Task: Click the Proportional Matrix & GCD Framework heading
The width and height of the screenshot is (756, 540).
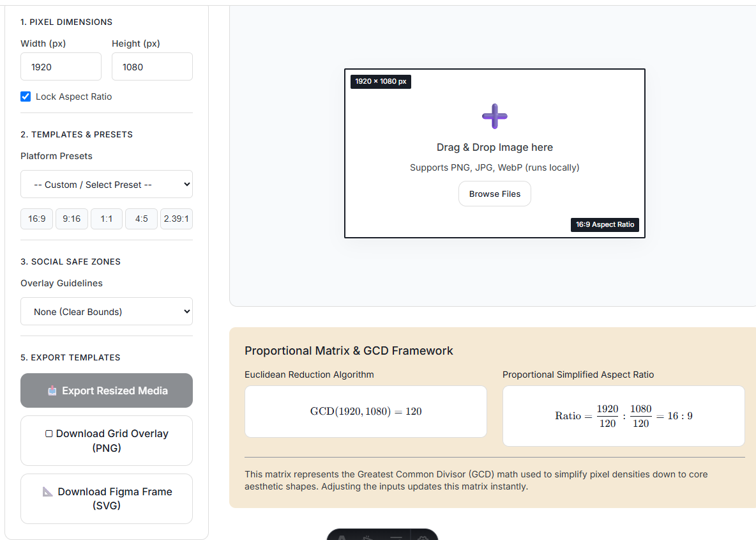Action: [x=349, y=351]
